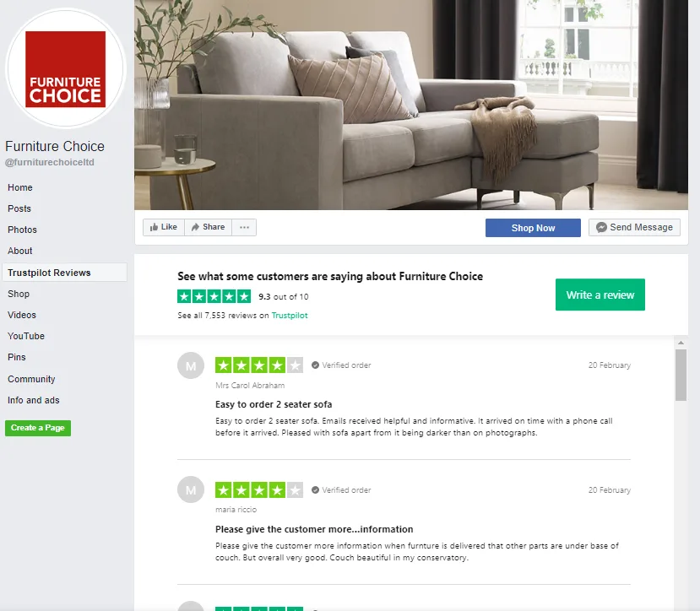The width and height of the screenshot is (700, 611).
Task: Click the reviews panel scrollbar thumb
Action: pyautogui.click(x=681, y=375)
